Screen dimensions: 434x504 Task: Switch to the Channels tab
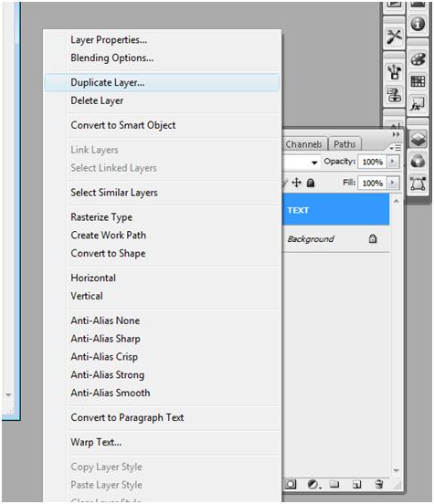[303, 144]
